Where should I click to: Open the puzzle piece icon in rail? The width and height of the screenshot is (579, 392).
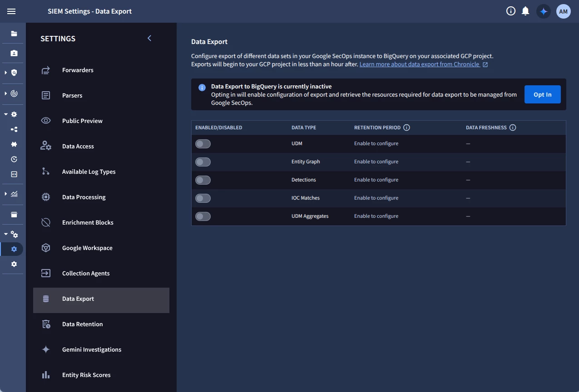(x=14, y=144)
